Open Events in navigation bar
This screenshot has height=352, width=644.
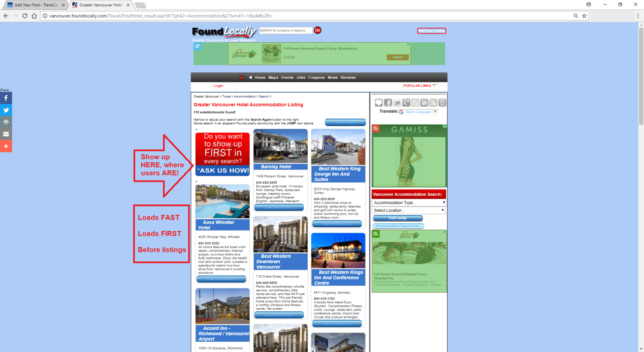click(287, 78)
